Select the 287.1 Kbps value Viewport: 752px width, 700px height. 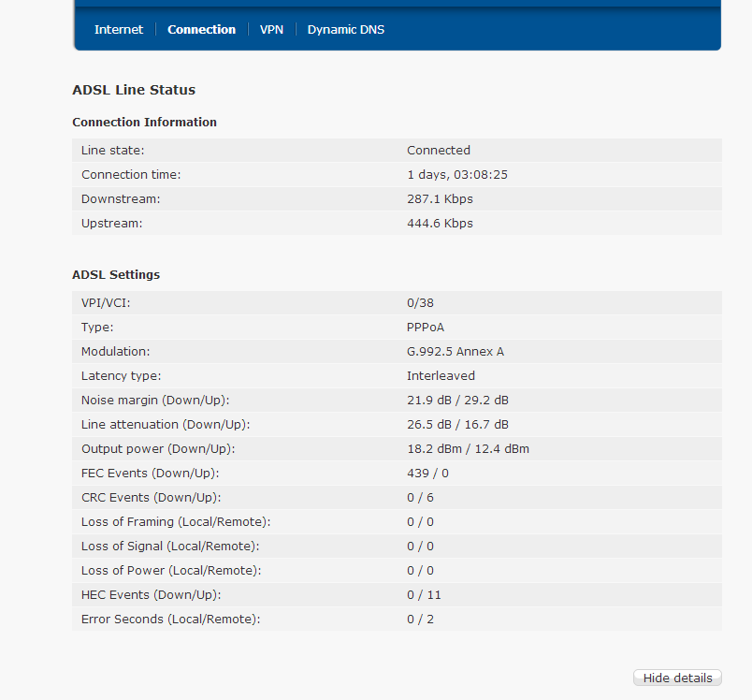click(440, 199)
